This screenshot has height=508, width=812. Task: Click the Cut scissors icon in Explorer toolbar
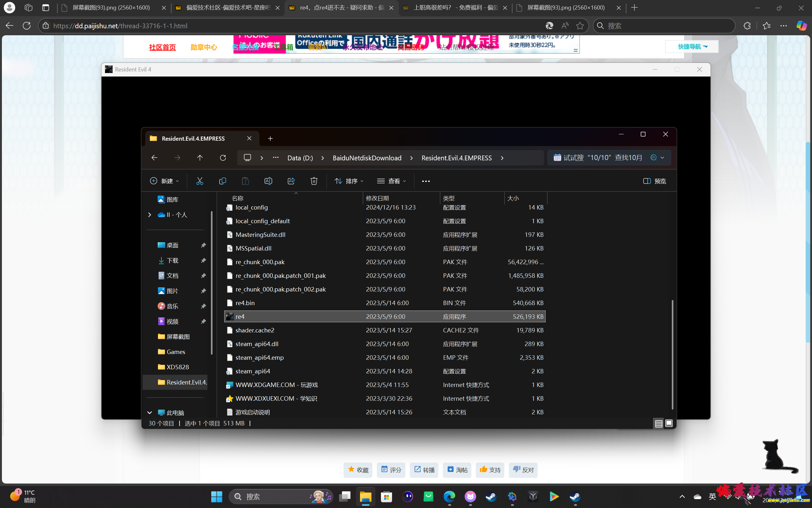tap(200, 181)
